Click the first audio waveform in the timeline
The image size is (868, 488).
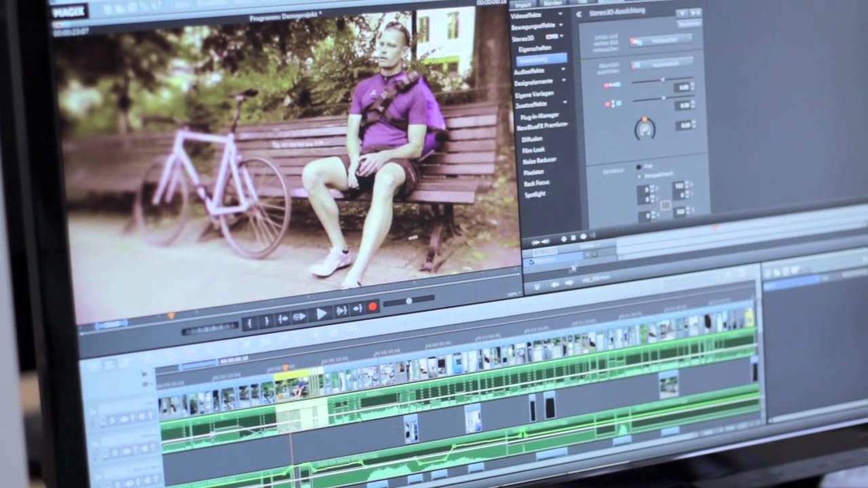coord(218,428)
